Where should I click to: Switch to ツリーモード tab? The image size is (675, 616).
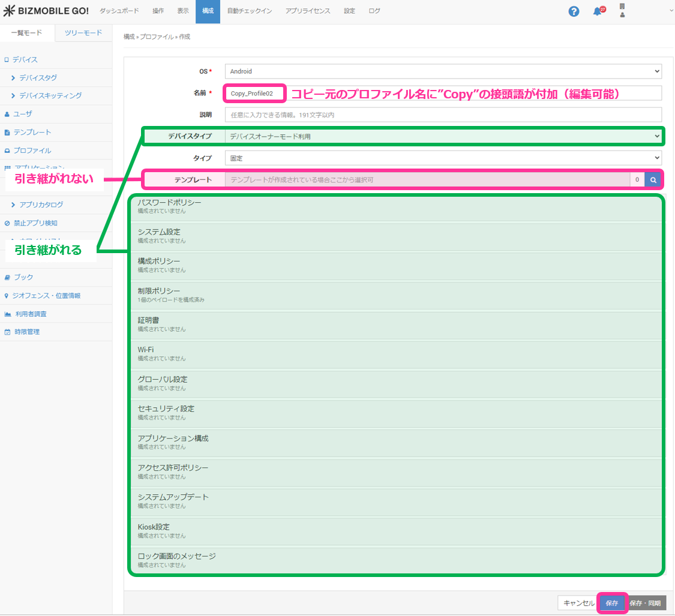(83, 33)
